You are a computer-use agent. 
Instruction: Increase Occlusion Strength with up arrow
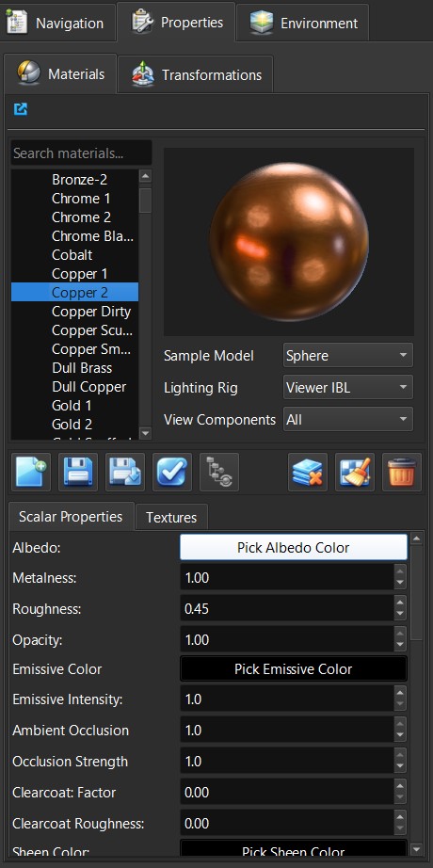click(x=400, y=755)
